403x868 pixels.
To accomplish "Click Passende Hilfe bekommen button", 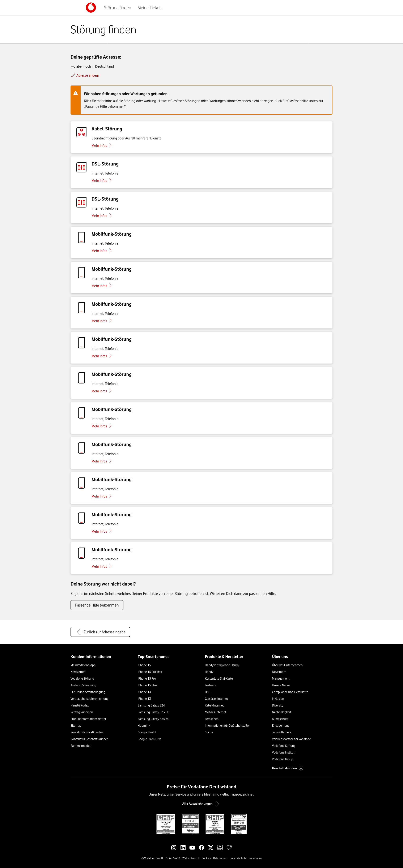I will [97, 605].
